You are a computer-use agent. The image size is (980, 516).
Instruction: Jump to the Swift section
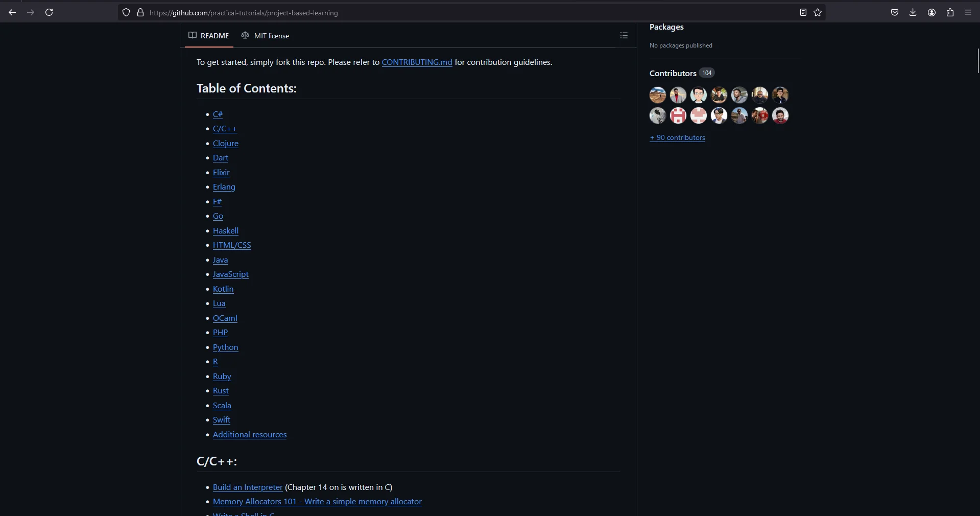click(222, 420)
